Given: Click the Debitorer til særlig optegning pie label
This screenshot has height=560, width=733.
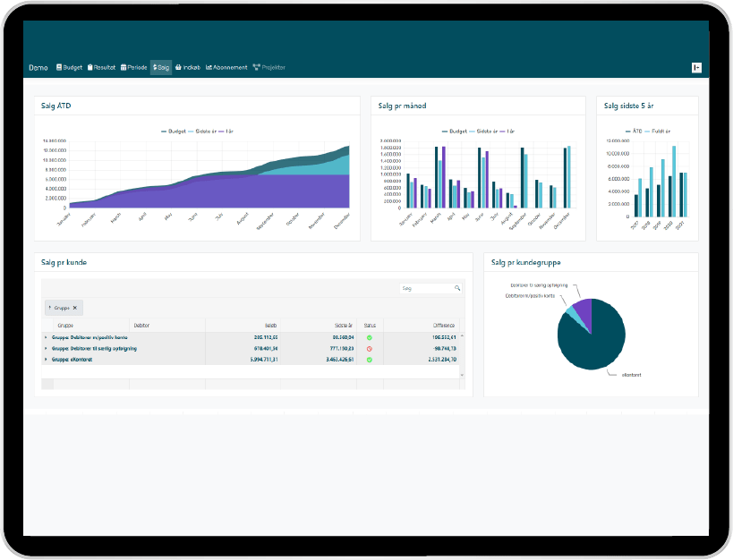Looking at the screenshot, I should tap(539, 285).
